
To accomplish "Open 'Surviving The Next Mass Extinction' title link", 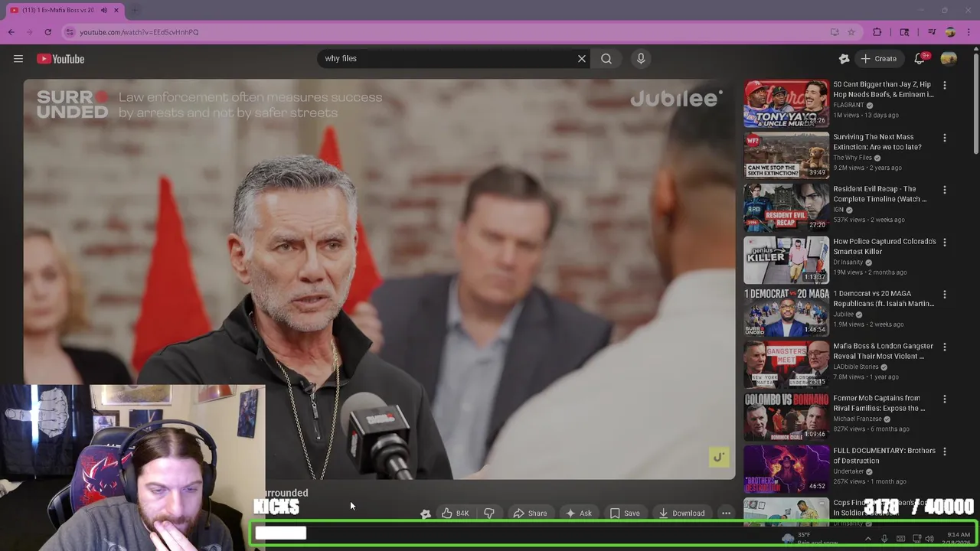I will [877, 142].
